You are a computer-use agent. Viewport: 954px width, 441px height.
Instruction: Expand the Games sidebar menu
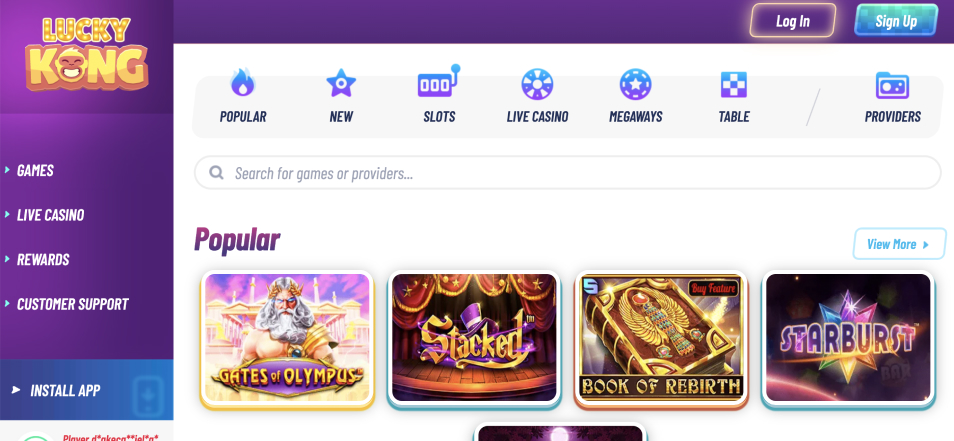[x=35, y=170]
